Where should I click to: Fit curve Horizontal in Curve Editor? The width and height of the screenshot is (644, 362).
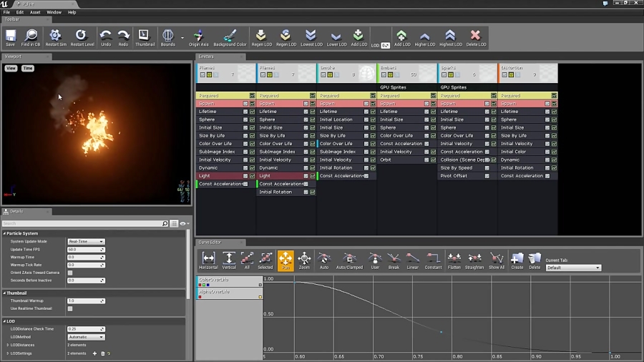pos(208,261)
